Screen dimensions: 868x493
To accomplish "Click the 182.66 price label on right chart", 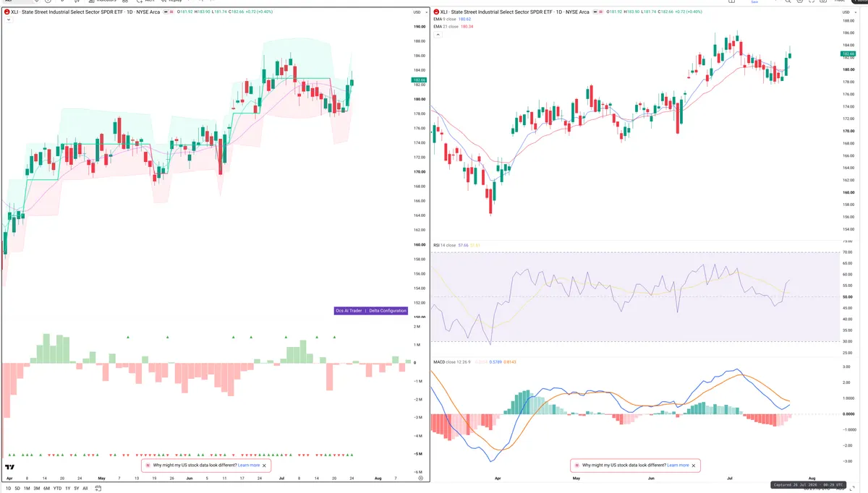I will click(848, 54).
